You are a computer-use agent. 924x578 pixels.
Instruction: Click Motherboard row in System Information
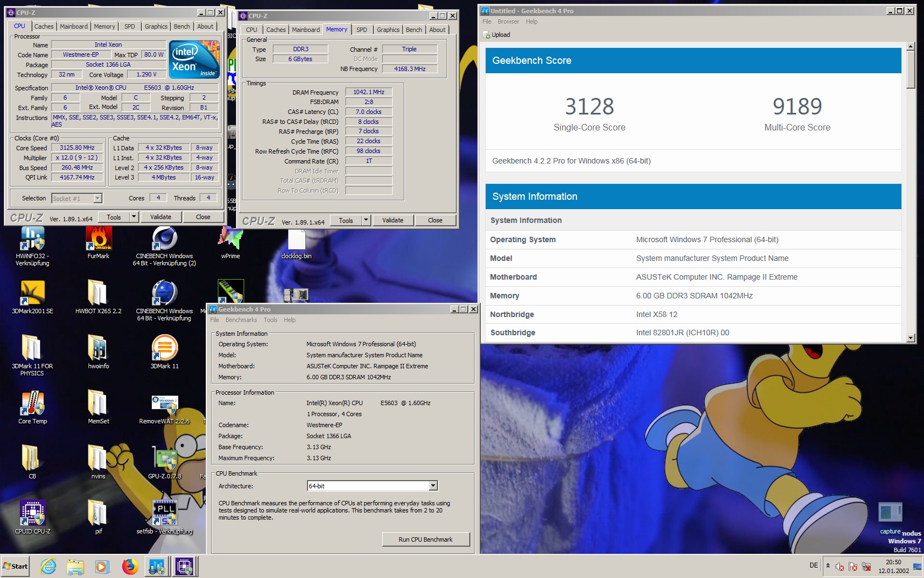[x=693, y=277]
